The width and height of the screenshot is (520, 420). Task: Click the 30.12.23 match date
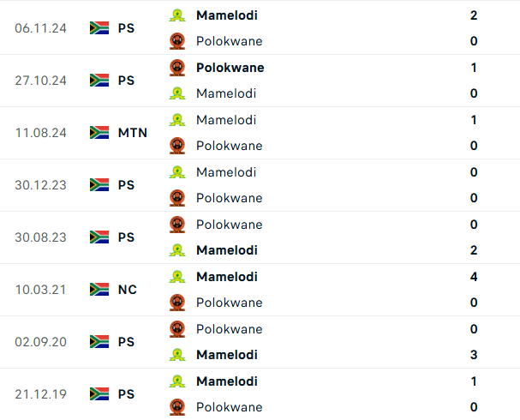coord(42,185)
